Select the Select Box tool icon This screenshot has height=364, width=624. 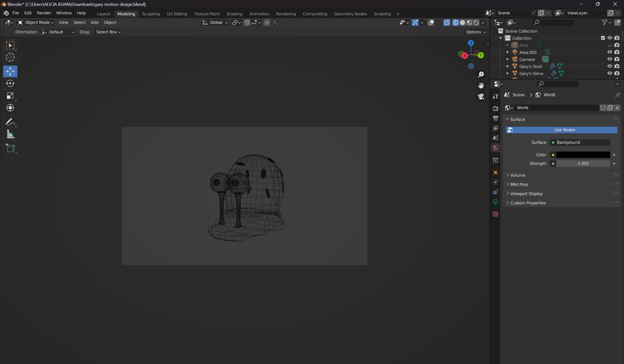click(10, 45)
